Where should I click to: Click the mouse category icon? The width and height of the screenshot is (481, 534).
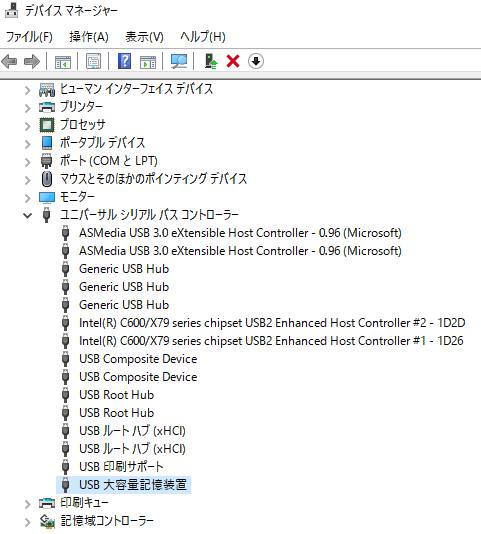pyautogui.click(x=47, y=179)
